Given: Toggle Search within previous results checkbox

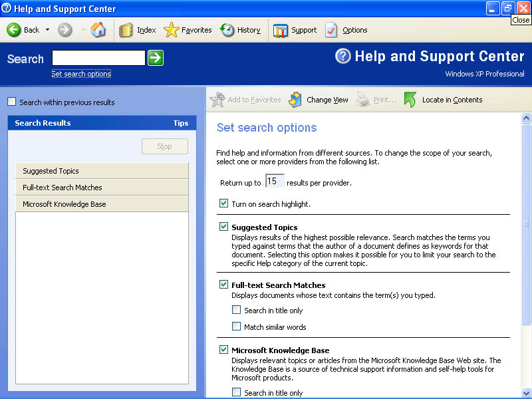Looking at the screenshot, I should [x=12, y=102].
